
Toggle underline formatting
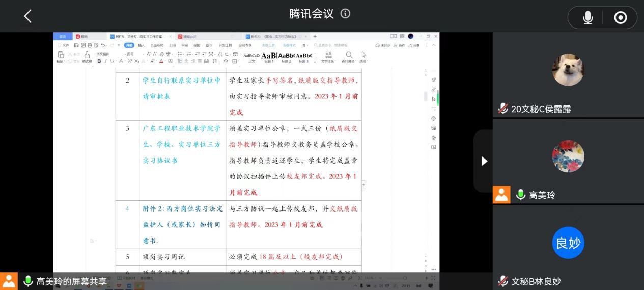(x=113, y=61)
